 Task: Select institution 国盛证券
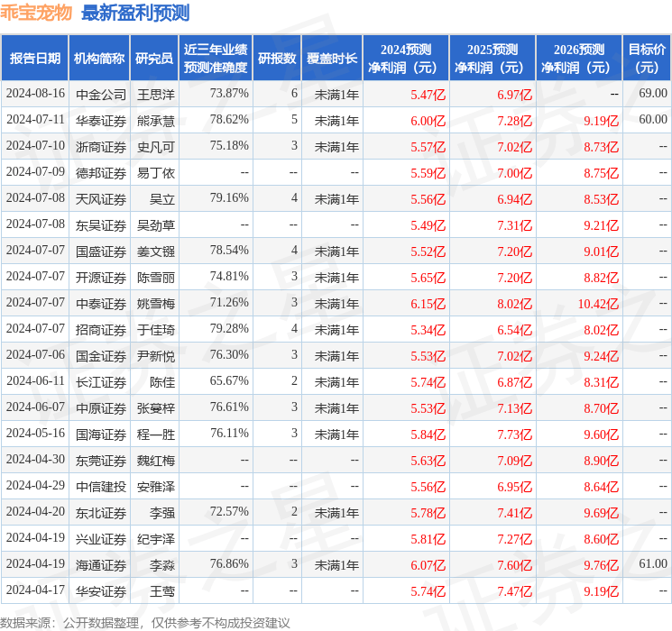click(x=101, y=251)
